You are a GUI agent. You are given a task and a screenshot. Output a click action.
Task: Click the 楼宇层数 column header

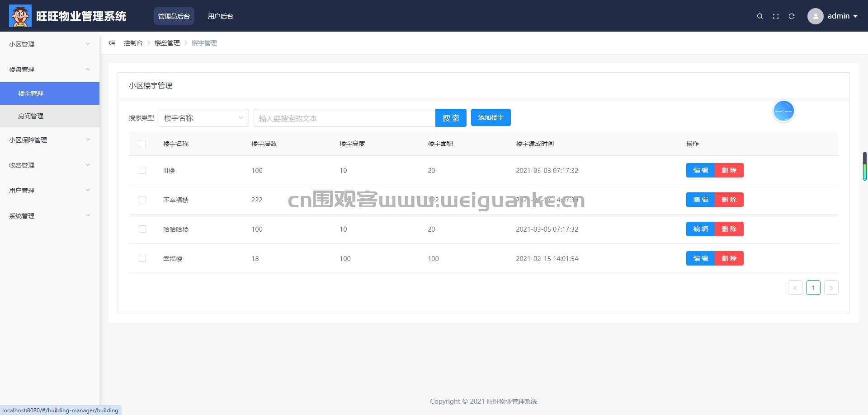pyautogui.click(x=264, y=144)
